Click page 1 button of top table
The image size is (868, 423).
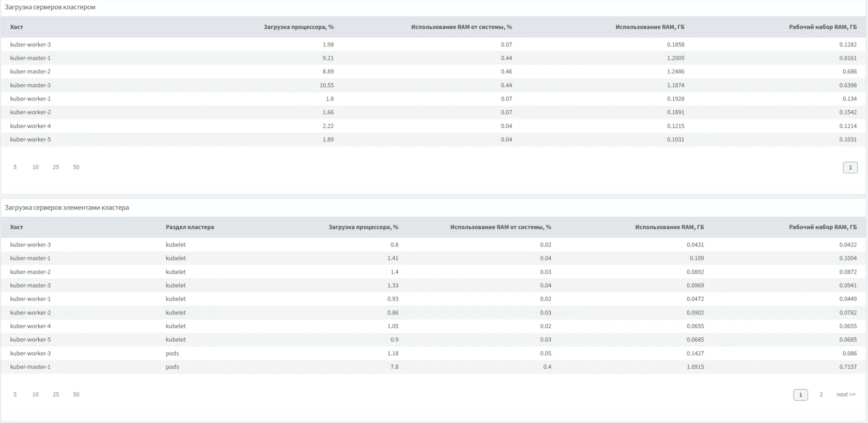(x=850, y=168)
